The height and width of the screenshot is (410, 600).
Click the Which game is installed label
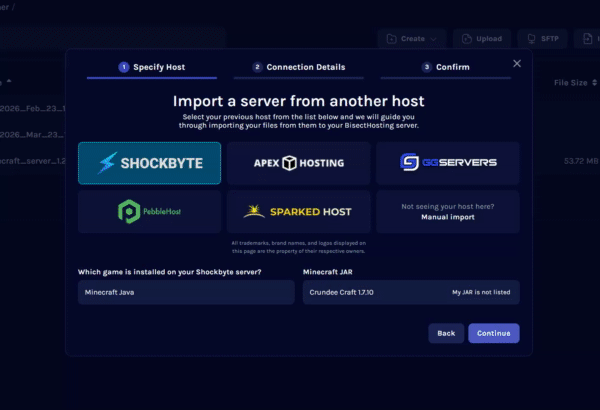(170, 272)
